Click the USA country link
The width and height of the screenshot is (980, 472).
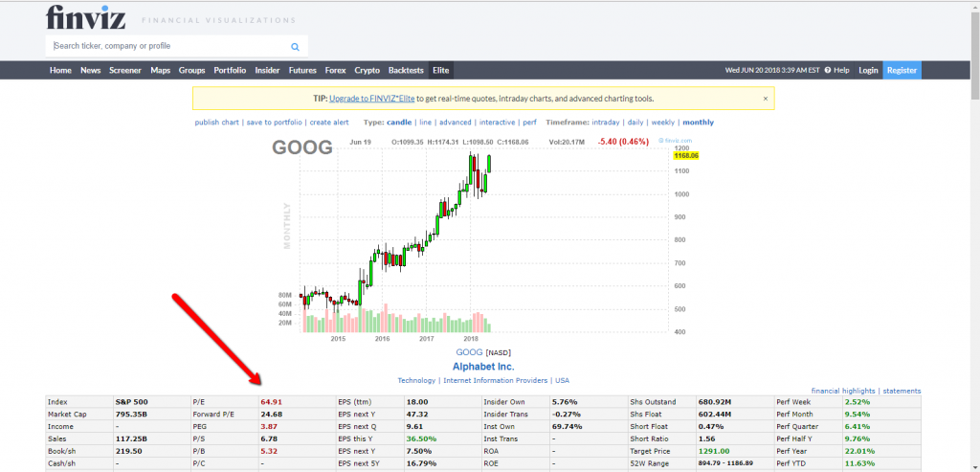[562, 381]
